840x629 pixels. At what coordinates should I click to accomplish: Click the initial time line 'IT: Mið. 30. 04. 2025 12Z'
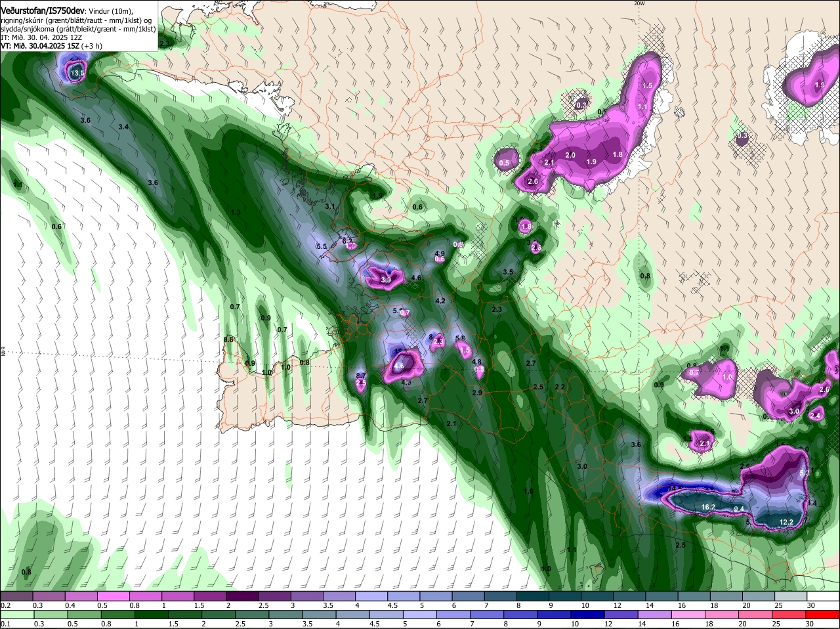click(x=41, y=37)
